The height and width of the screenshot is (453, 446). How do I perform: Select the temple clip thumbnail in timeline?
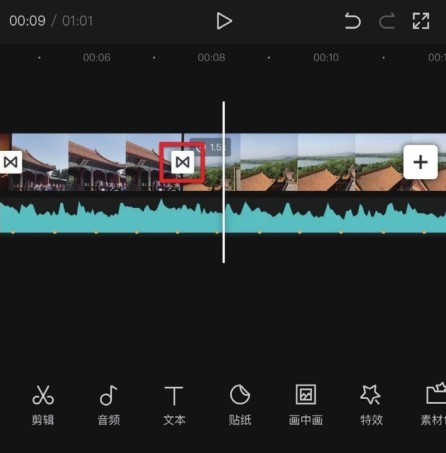coord(97,162)
